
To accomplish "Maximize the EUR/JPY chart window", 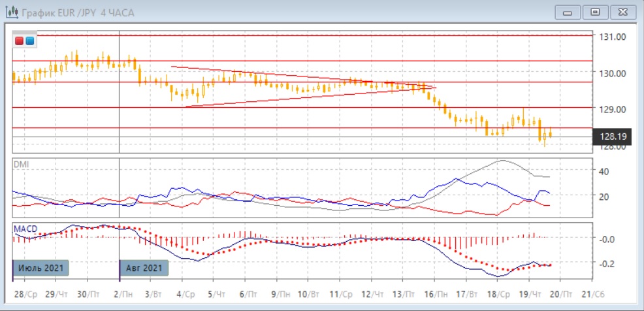I will point(594,12).
